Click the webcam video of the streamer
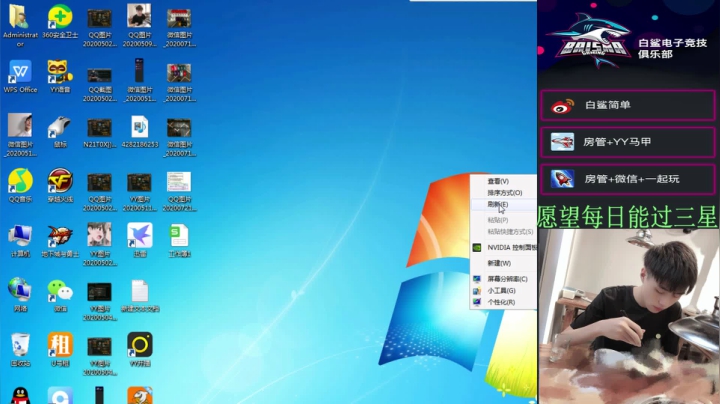 pyautogui.click(x=629, y=317)
